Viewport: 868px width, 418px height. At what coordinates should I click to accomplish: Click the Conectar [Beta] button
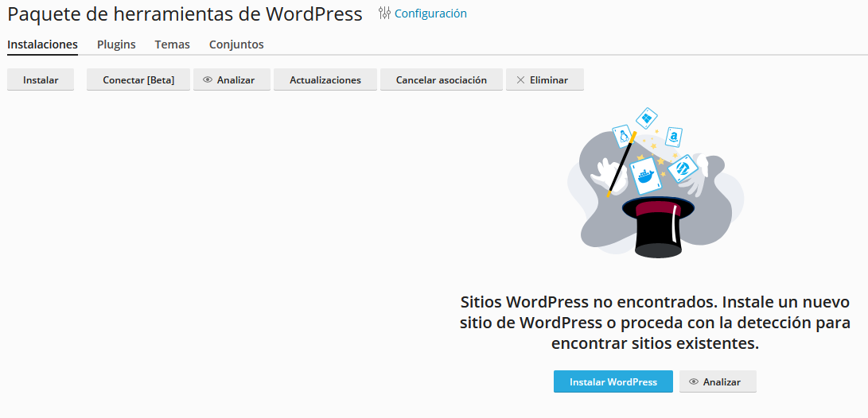(x=138, y=79)
